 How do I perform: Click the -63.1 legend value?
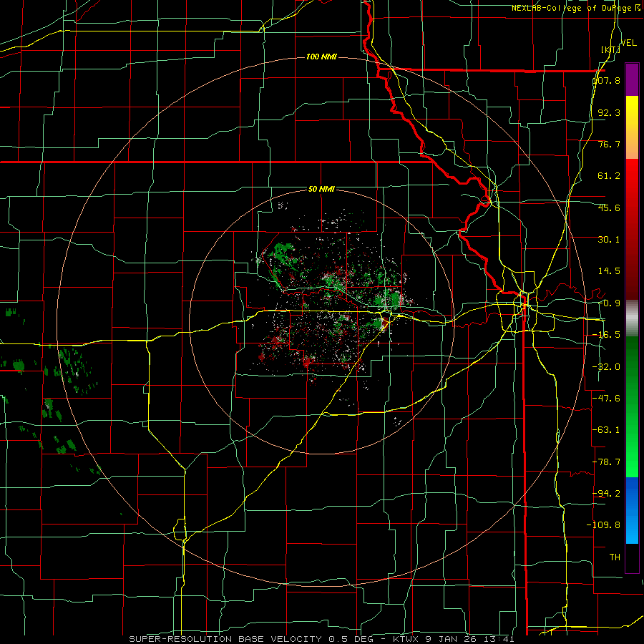tap(607, 430)
